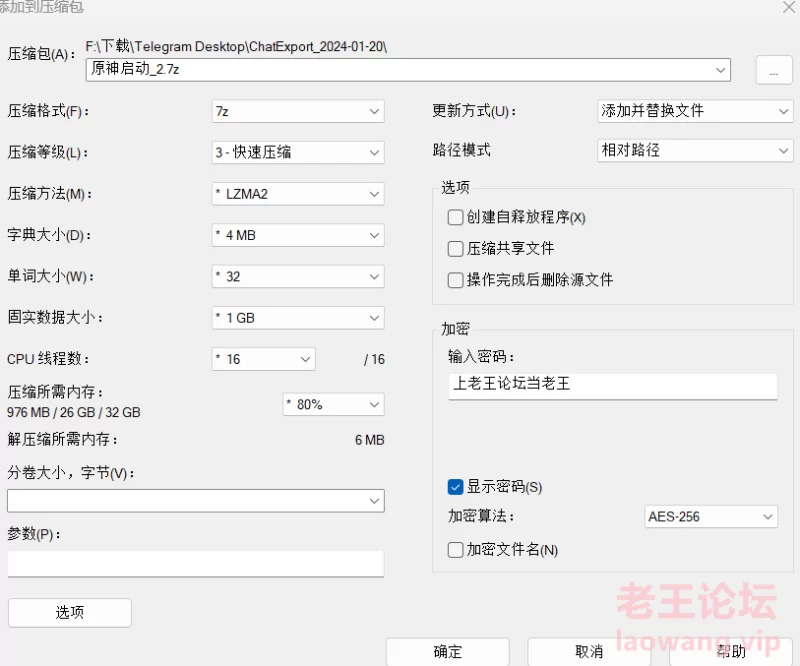800x666 pixels.
Task: Open the compression format dropdown showing 7z
Action: (x=298, y=111)
